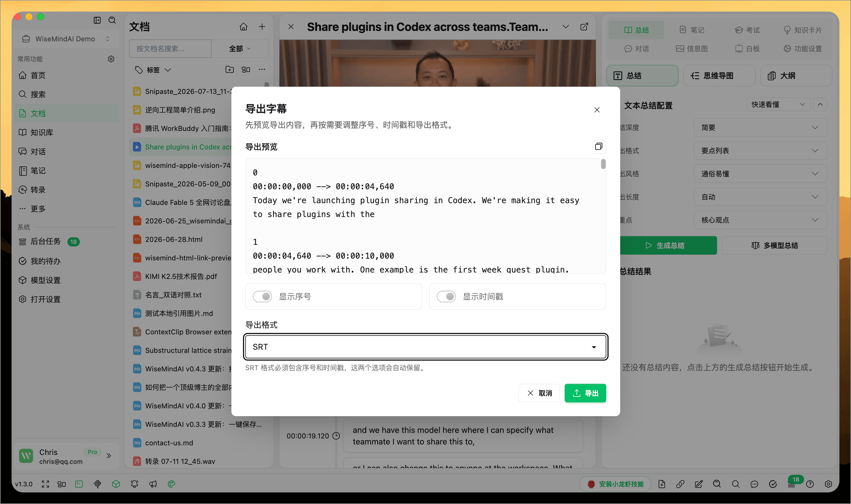Open 模型设置 in the sidebar

click(67, 280)
